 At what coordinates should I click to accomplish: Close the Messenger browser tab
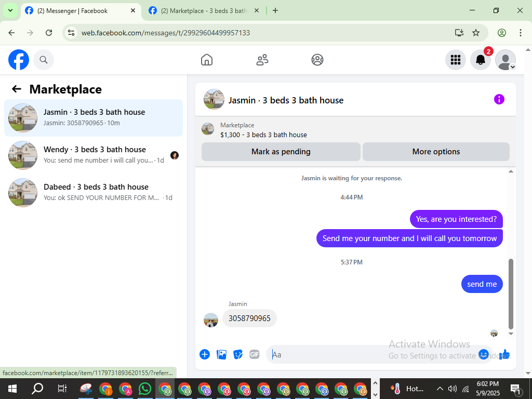point(133,10)
